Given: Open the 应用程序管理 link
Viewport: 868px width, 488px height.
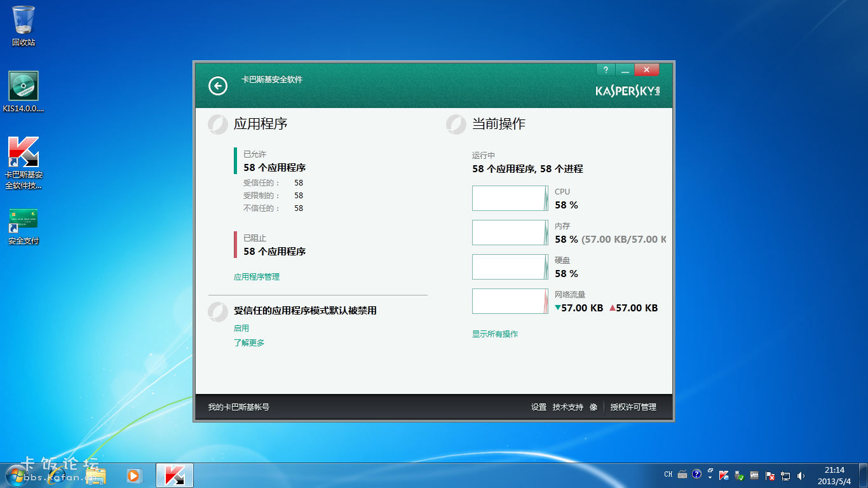Looking at the screenshot, I should (x=257, y=277).
